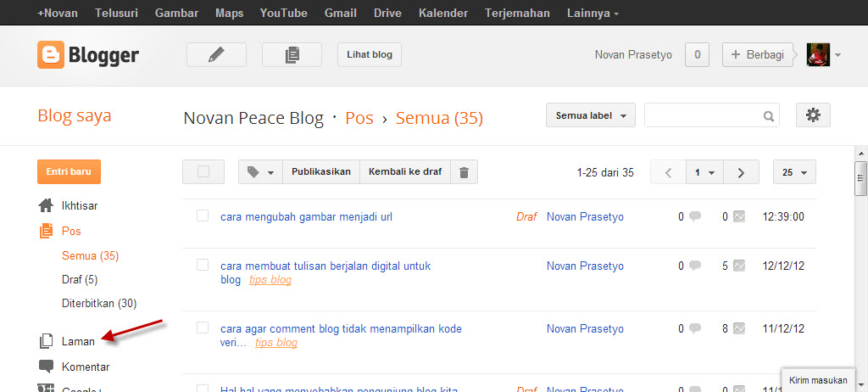Click the Novan Prasetyo profile avatar
This screenshot has height=392, width=868.
tap(818, 55)
